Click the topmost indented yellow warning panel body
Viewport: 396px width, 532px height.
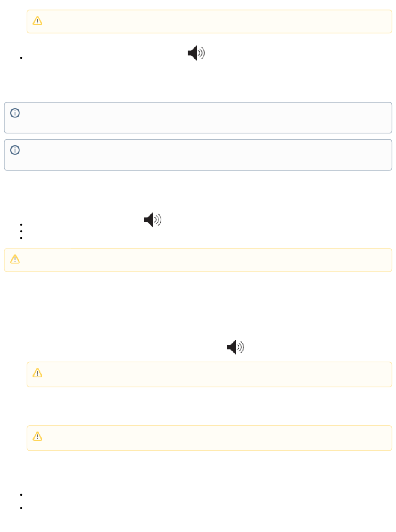(209, 21)
